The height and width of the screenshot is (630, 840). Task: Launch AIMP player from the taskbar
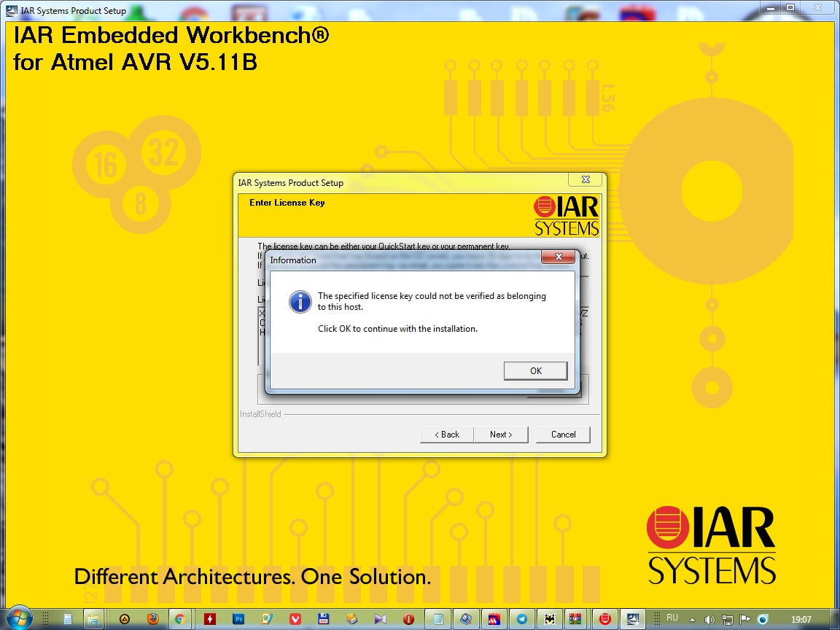(124, 619)
